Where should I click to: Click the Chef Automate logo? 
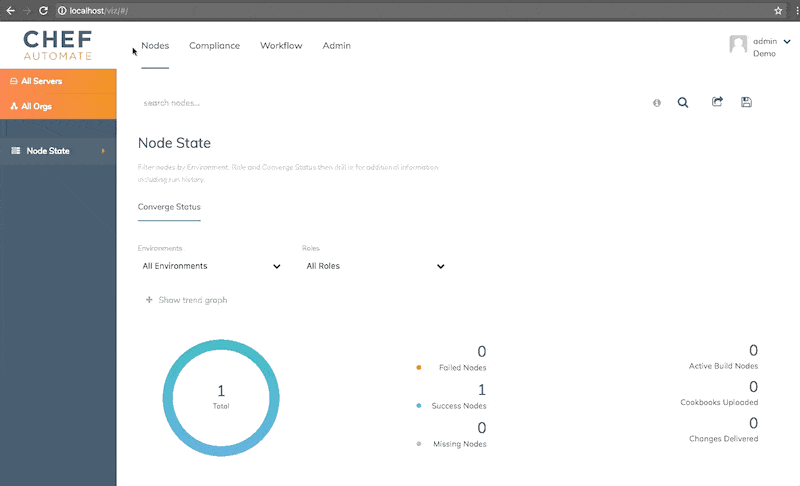(57, 43)
